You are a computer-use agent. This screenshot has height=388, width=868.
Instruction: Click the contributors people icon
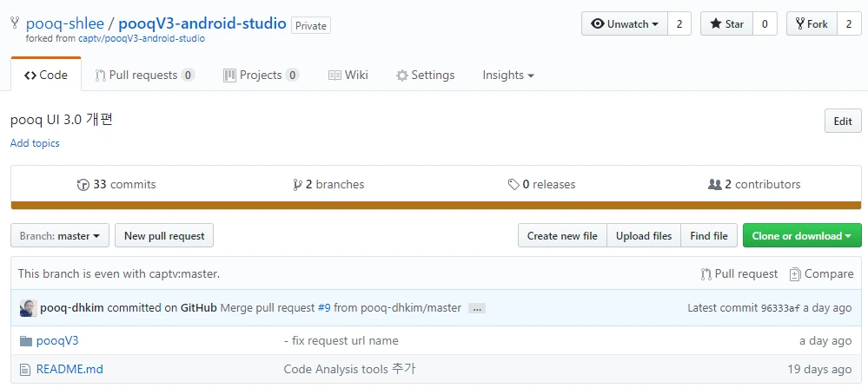pyautogui.click(x=715, y=185)
